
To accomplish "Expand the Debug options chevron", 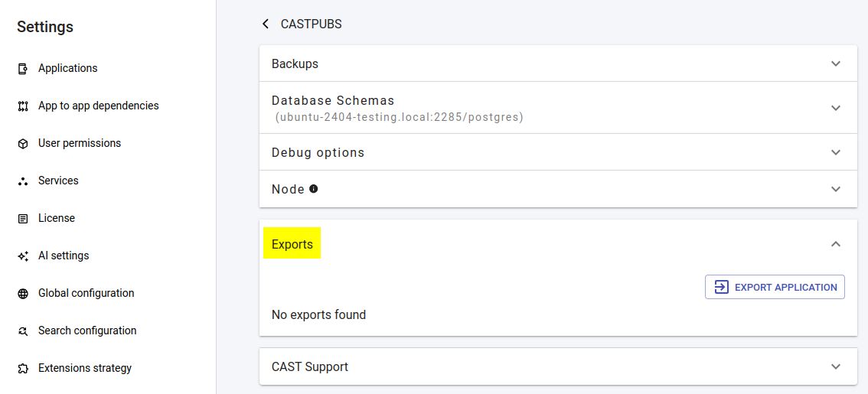I will point(836,152).
